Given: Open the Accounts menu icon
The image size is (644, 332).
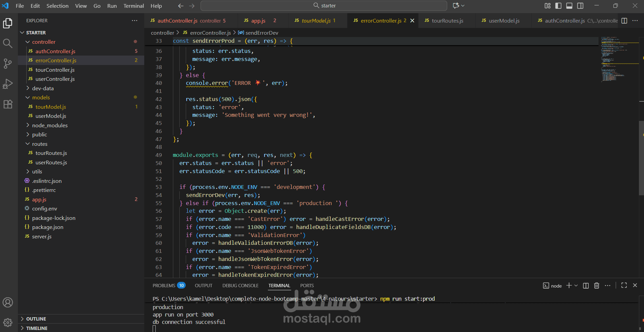Looking at the screenshot, I should pos(8,302).
